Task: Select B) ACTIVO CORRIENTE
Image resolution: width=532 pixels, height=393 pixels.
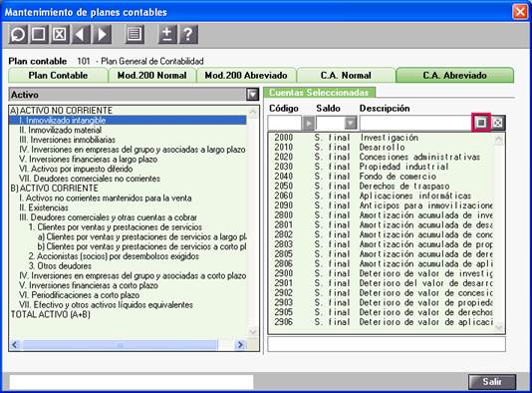Action: 54,189
